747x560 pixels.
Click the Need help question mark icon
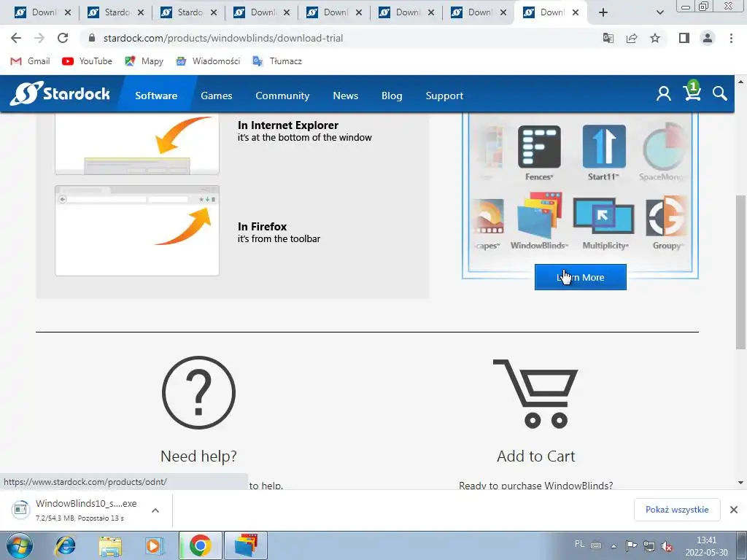[x=198, y=392]
